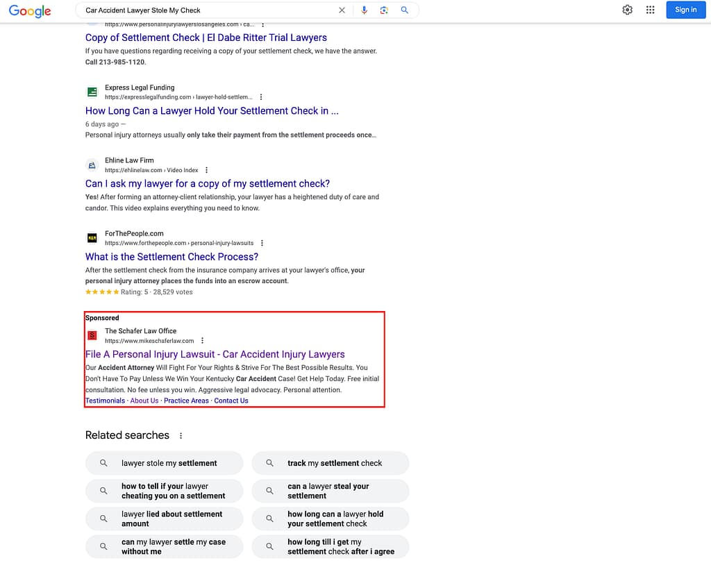Screen dimensions: 711x588
Task: Search 'can my lawyer settle my case'
Action: coord(164,547)
